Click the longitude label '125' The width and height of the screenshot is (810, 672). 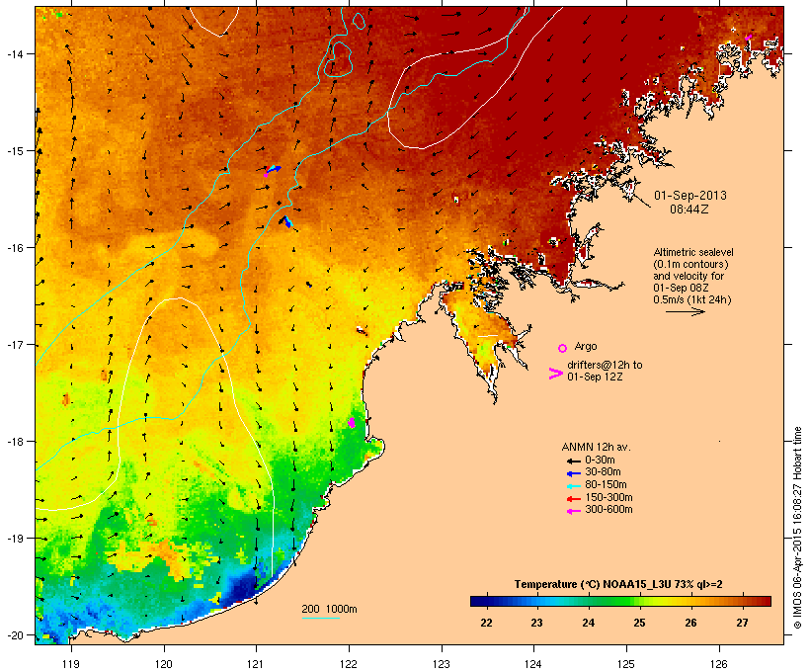[x=626, y=664]
